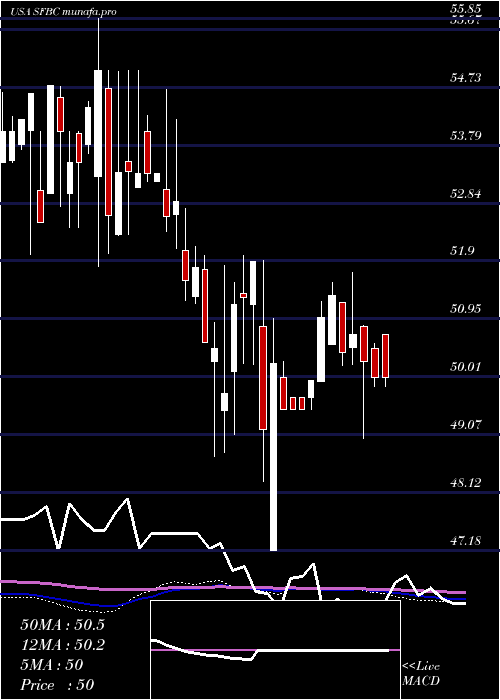Click the 12MA : 50.2 legend text

pyautogui.click(x=62, y=645)
